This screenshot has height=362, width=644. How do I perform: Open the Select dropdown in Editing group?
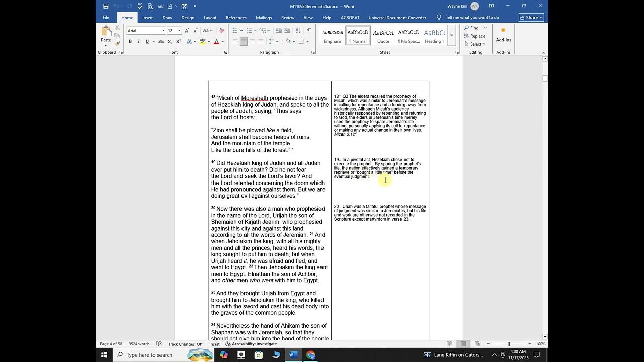[x=474, y=44]
